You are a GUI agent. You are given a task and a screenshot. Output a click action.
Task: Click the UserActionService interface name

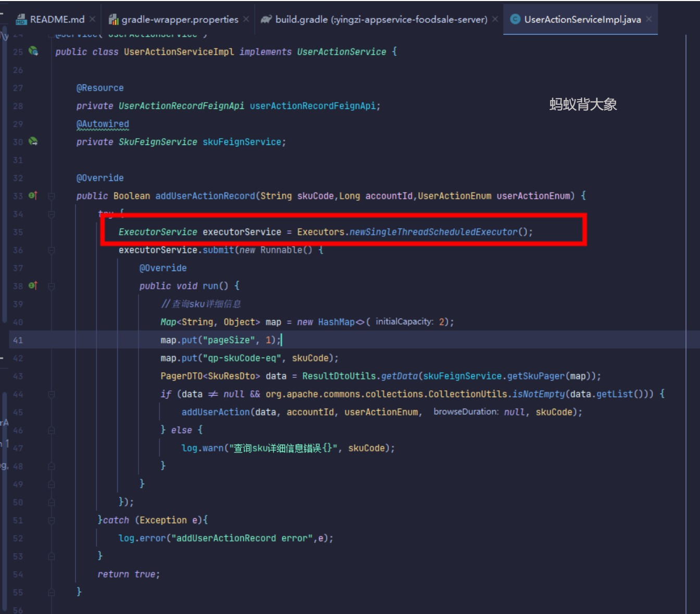coord(342,52)
